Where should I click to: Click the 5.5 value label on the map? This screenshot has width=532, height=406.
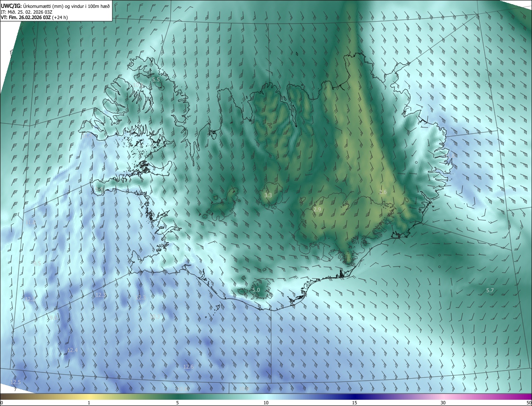click(x=156, y=79)
